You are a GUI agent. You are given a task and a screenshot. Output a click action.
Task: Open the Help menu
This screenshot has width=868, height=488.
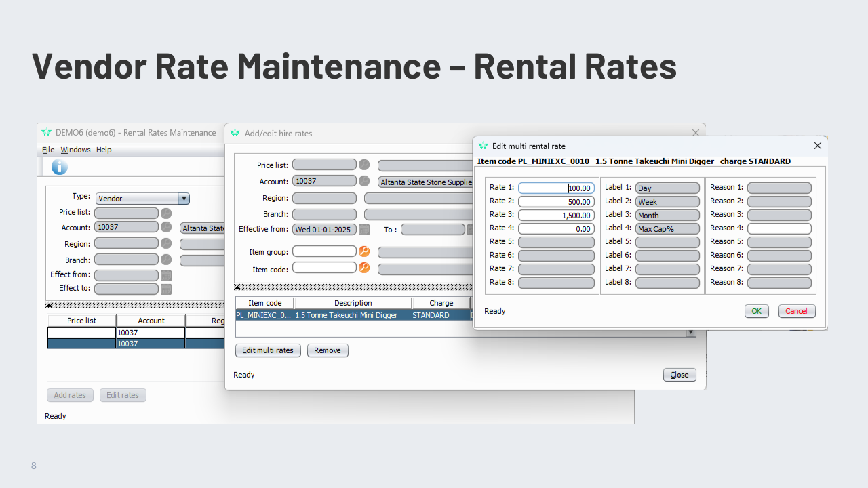pos(104,150)
